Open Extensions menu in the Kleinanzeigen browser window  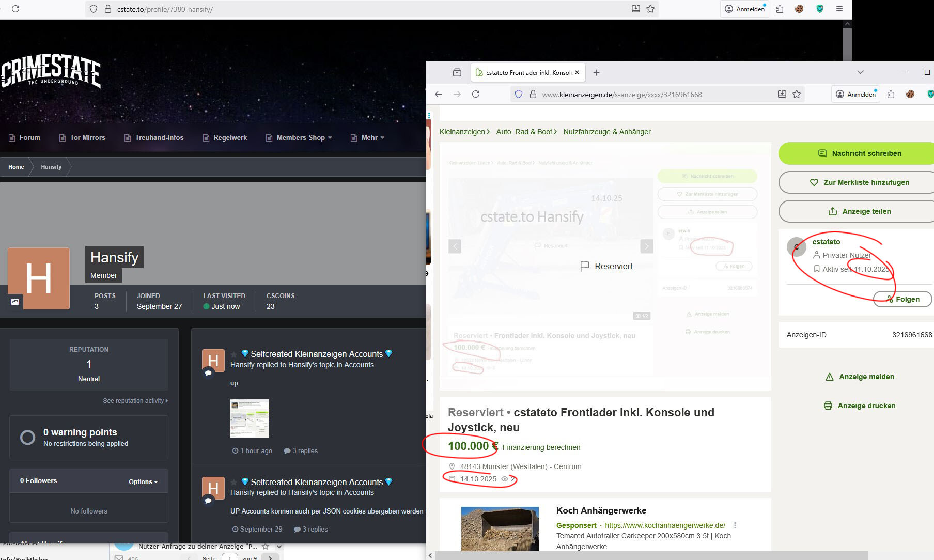tap(891, 94)
